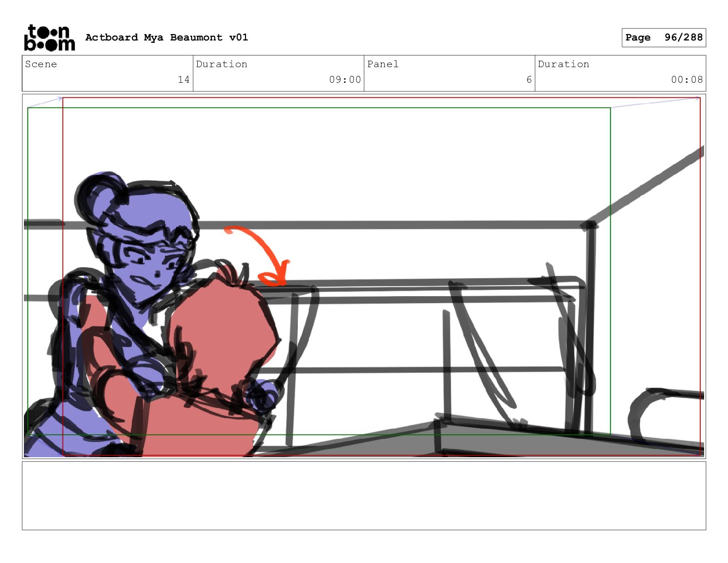Click the 'Page 96/288' box
This screenshot has width=728, height=563.
[664, 38]
